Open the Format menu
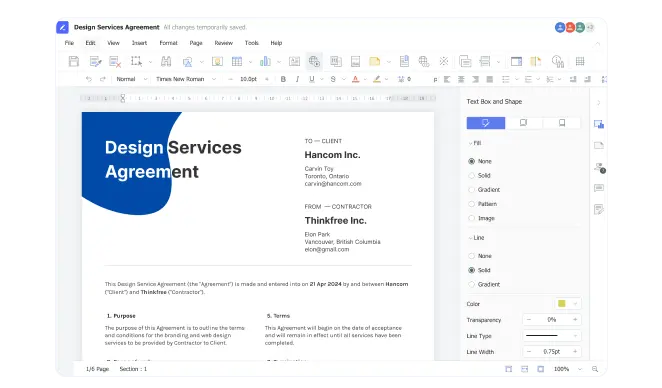Screen dimensions: 662x388 coord(168,43)
